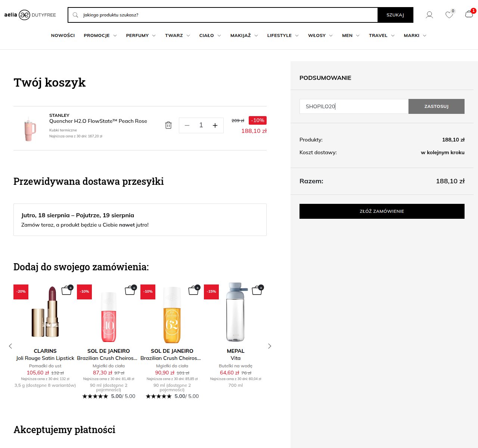Expand the Twarz menu
Screen dimensions: 478x448
[177, 35]
